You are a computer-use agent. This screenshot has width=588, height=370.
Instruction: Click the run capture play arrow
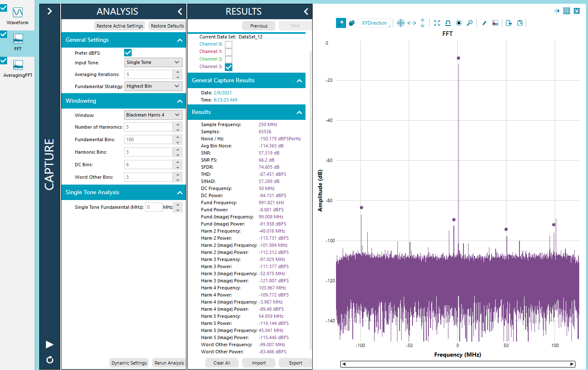click(x=50, y=345)
